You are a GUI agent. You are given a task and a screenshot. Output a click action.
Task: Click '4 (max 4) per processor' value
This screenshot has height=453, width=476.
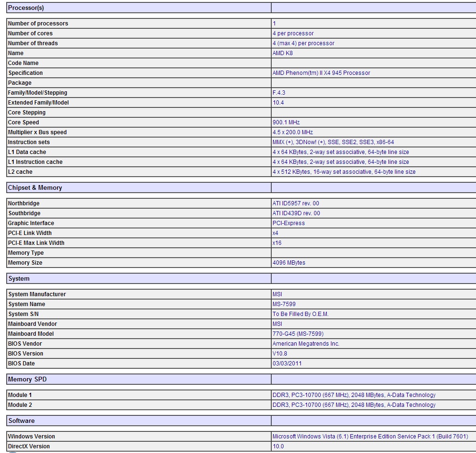click(x=303, y=43)
